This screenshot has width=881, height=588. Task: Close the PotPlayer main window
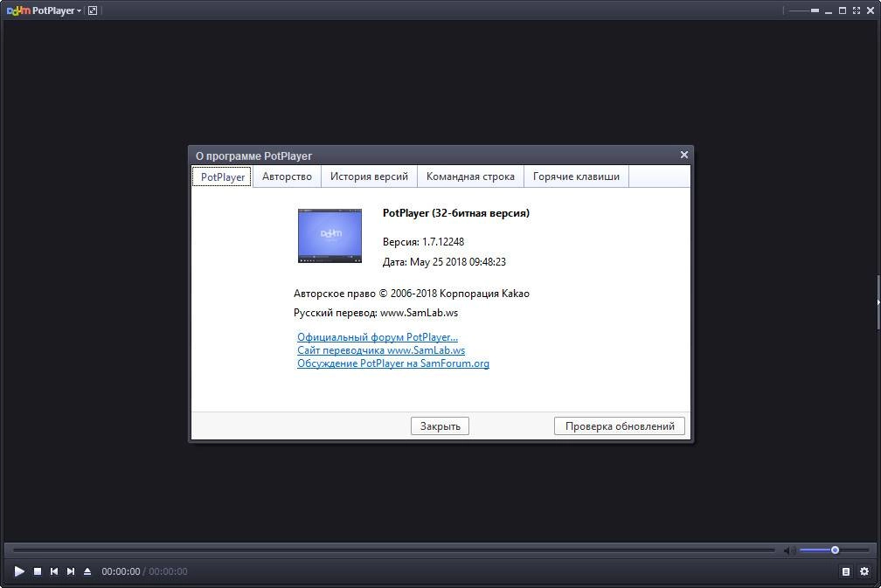point(871,10)
